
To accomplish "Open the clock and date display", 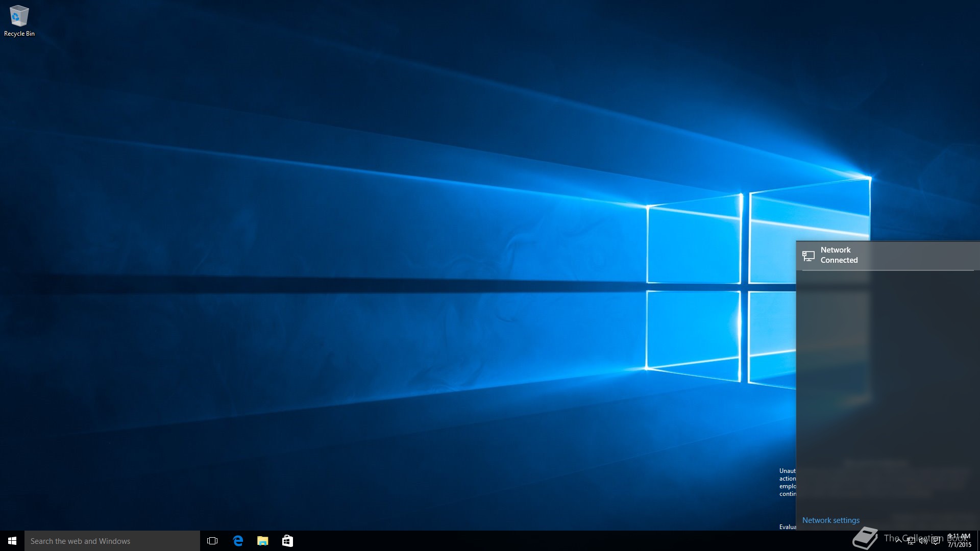I will (959, 541).
